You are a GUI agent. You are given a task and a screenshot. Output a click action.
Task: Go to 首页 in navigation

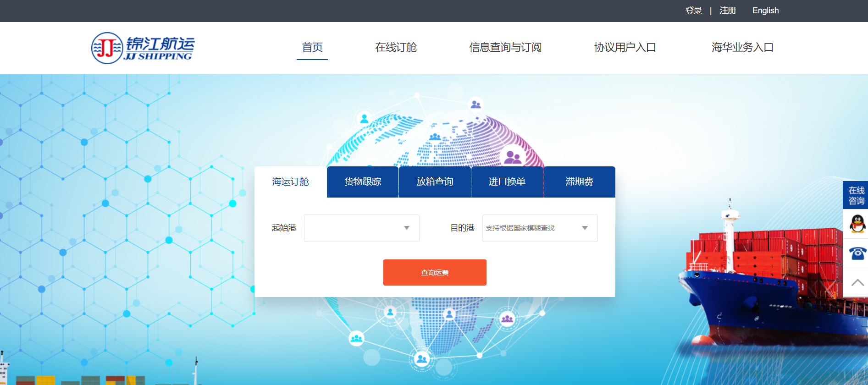312,47
